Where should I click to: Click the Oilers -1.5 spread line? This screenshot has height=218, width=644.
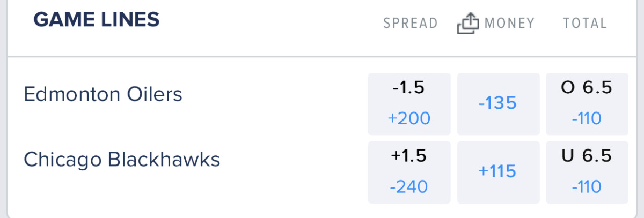(x=409, y=88)
